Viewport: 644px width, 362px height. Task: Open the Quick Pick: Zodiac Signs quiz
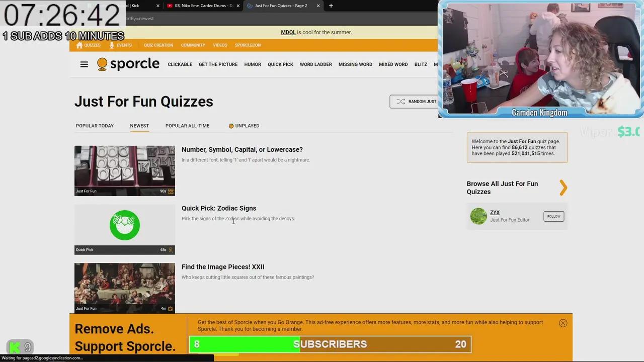219,208
